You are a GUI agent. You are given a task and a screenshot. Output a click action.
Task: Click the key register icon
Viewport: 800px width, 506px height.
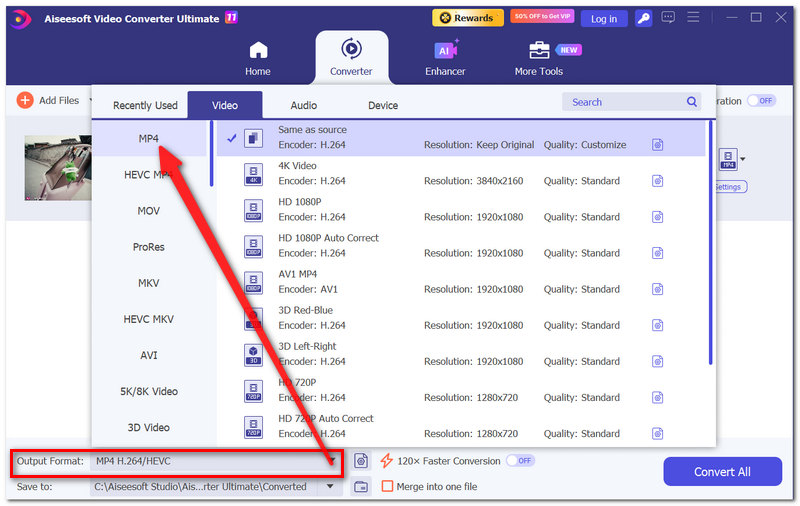643,19
